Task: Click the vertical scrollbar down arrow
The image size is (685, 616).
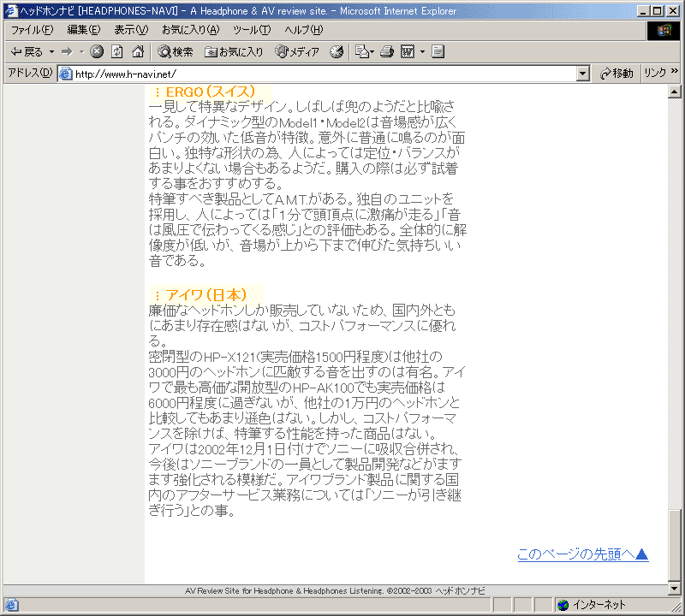Action: coord(675,589)
